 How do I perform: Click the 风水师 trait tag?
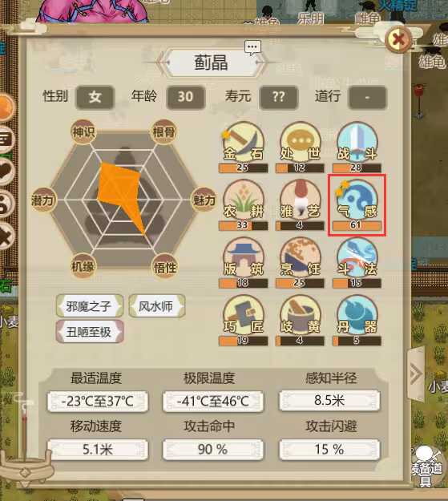click(x=157, y=306)
